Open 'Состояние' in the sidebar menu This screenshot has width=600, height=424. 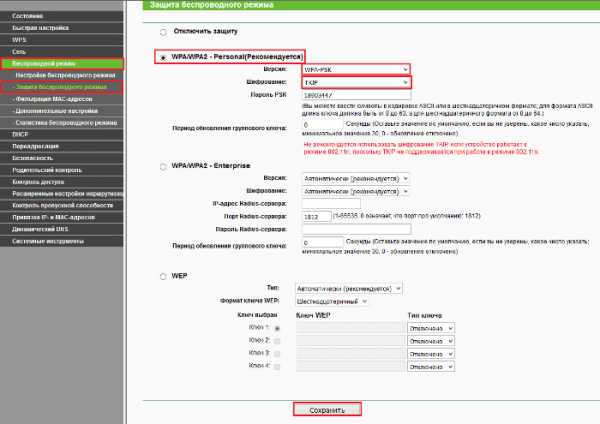(28, 17)
